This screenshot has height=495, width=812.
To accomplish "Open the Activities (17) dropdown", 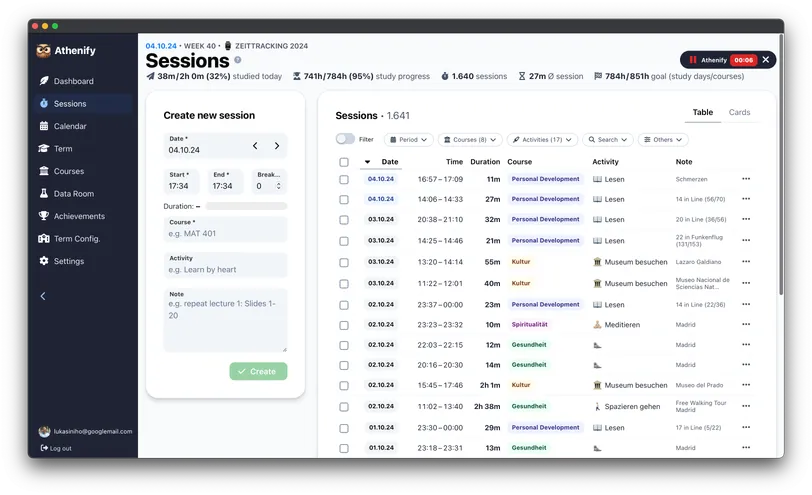I will [542, 140].
